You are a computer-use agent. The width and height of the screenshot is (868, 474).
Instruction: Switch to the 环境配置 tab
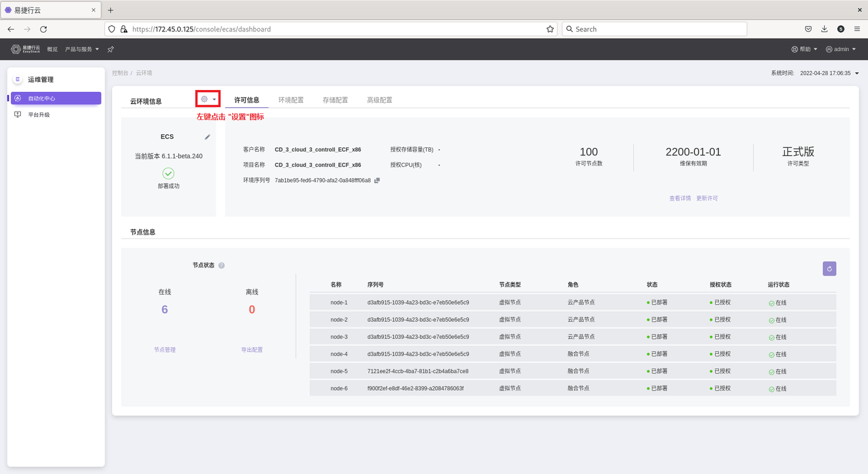[291, 100]
